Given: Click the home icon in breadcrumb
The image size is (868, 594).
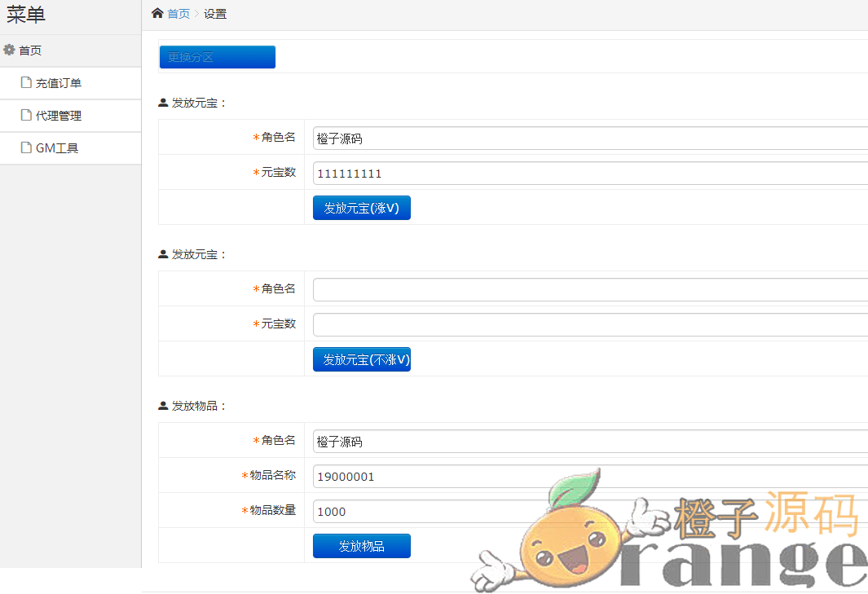Looking at the screenshot, I should 157,13.
